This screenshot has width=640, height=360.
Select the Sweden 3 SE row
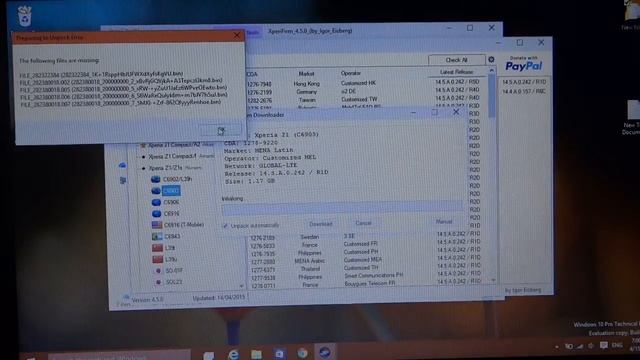tap(365, 236)
